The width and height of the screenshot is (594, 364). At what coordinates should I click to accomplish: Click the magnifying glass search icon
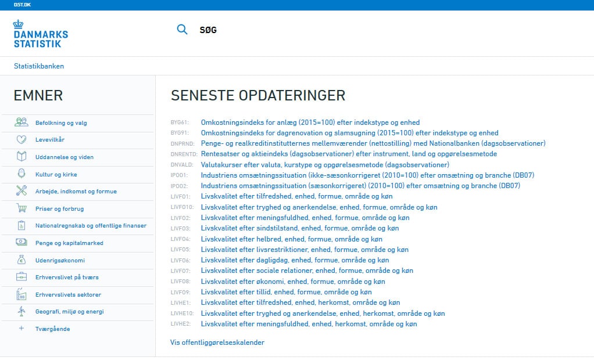click(182, 30)
